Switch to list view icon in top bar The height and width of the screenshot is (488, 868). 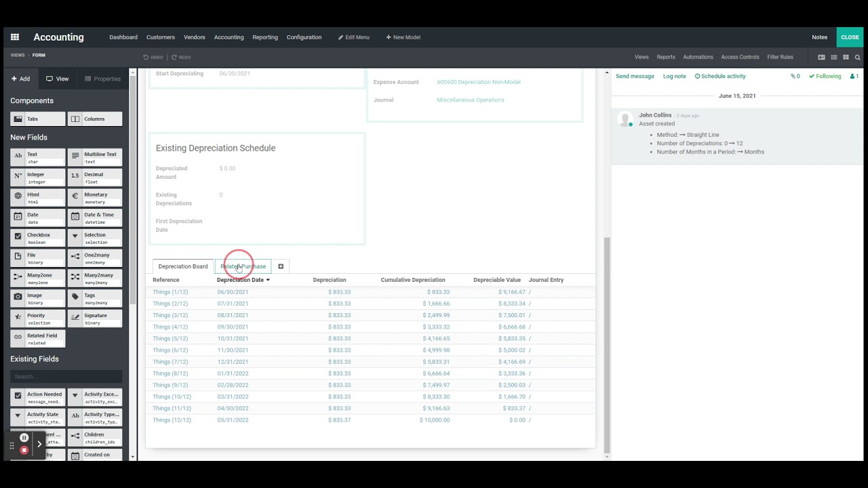[x=834, y=58]
